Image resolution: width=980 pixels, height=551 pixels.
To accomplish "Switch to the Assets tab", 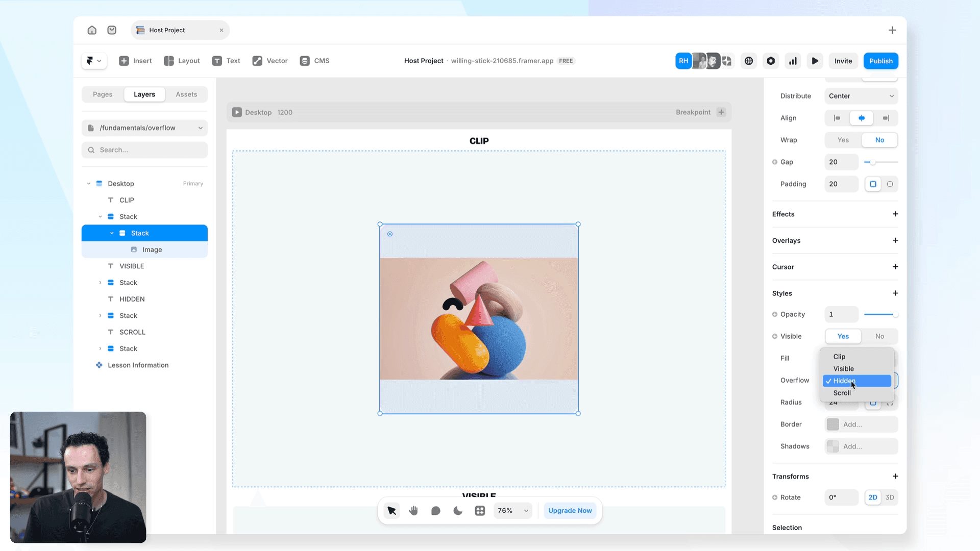I will (x=186, y=94).
